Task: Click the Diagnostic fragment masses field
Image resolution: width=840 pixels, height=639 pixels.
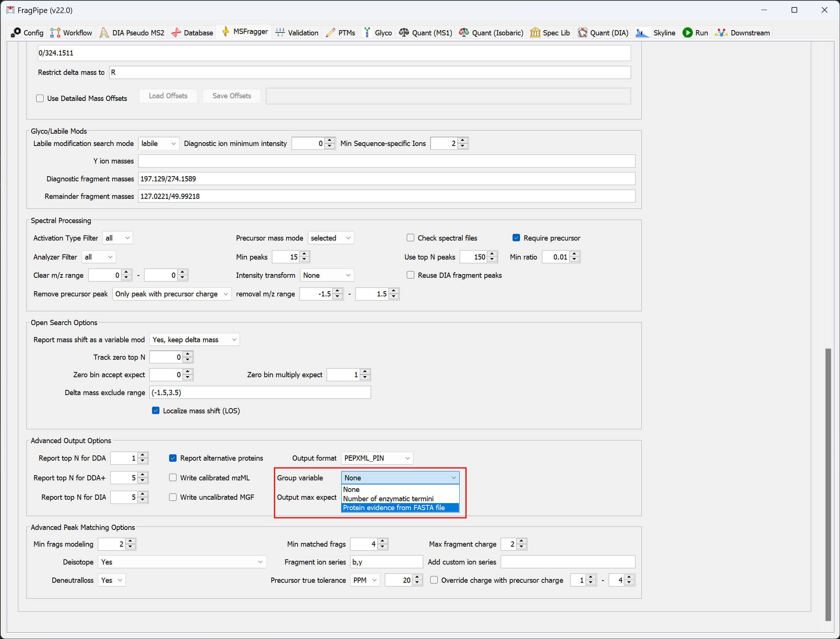Action: click(x=386, y=179)
